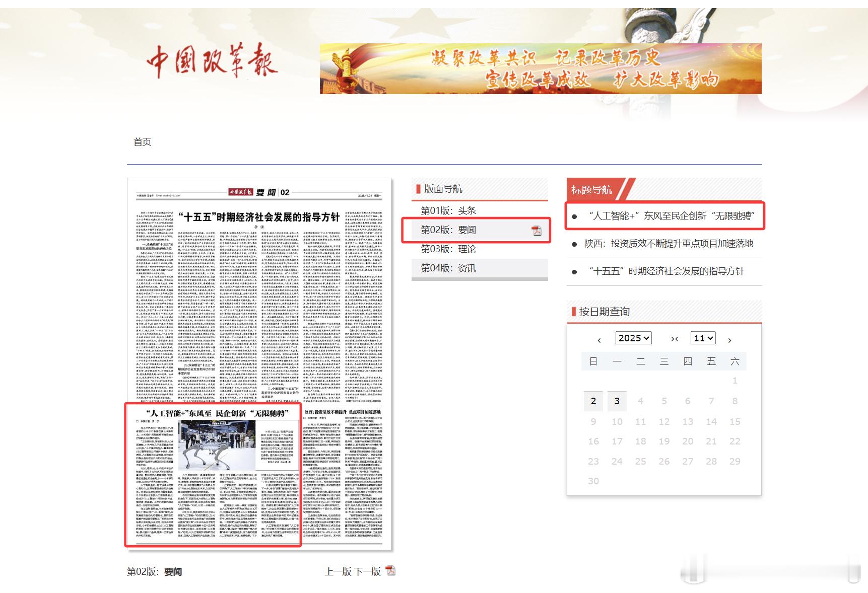Image resolution: width=868 pixels, height=593 pixels.
Task: Select date 2 in the November calendar
Action: coord(593,401)
